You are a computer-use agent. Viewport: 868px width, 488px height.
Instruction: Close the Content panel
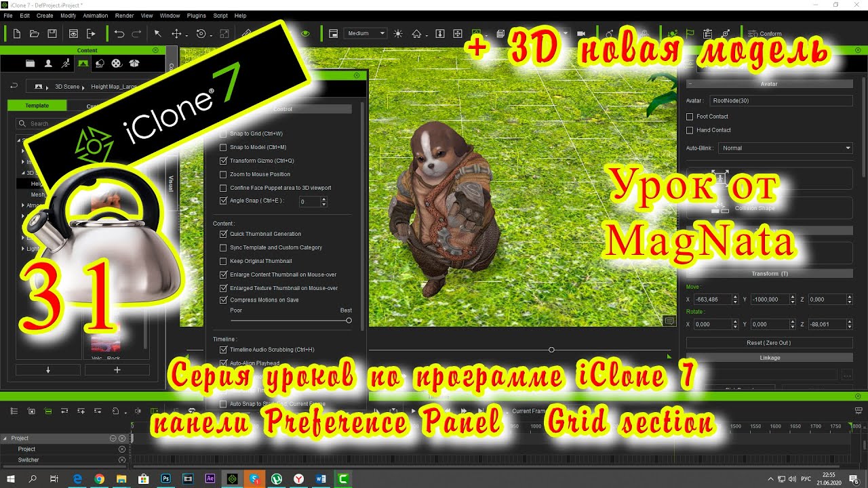click(x=156, y=50)
